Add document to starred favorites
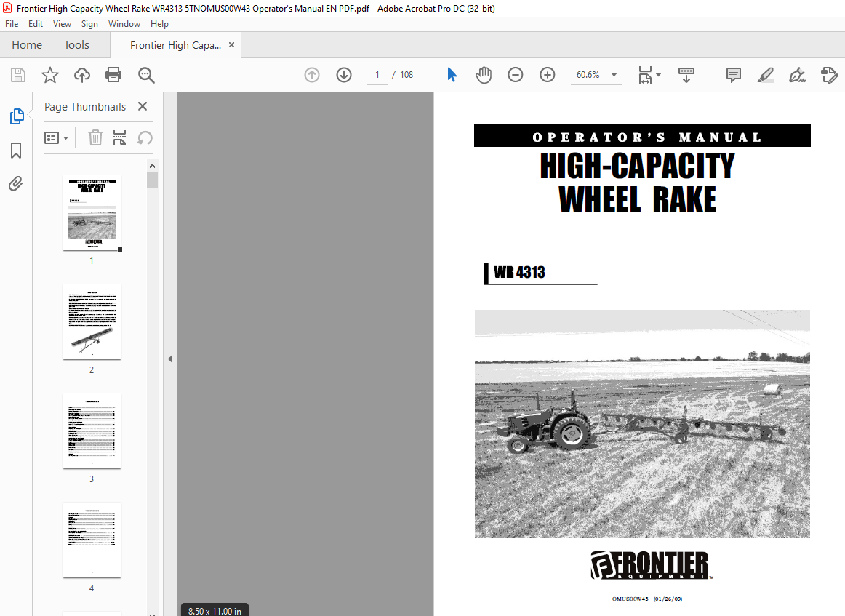Viewport: 845px width, 616px height. (50, 75)
